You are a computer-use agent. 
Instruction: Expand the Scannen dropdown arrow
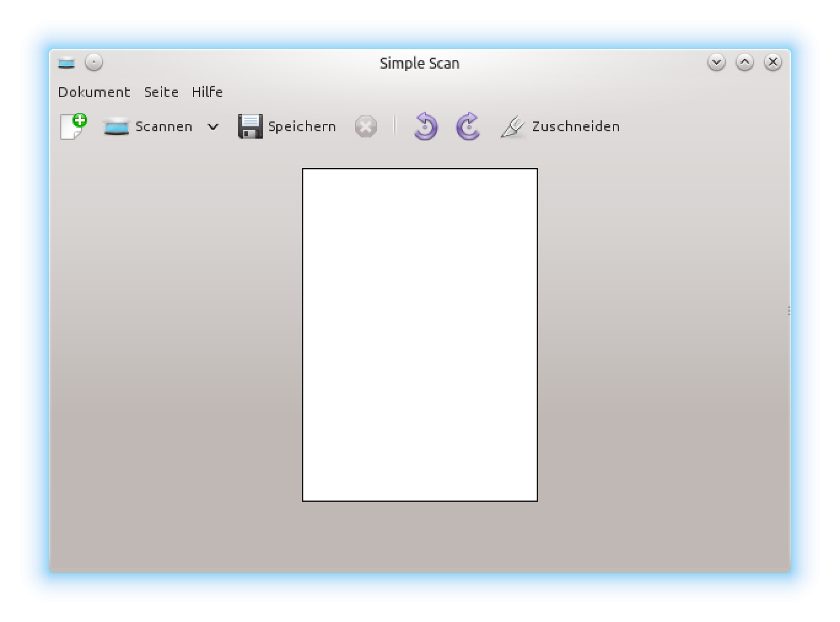pyautogui.click(x=213, y=126)
